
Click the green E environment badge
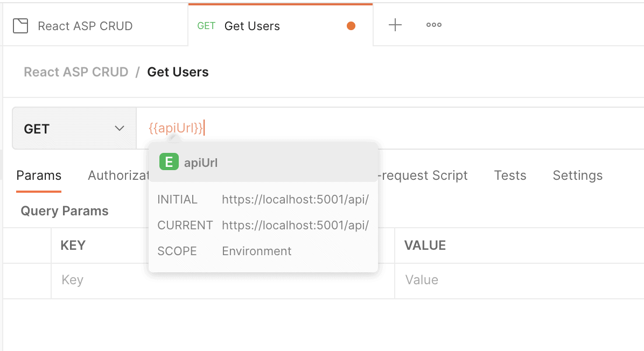tap(169, 162)
